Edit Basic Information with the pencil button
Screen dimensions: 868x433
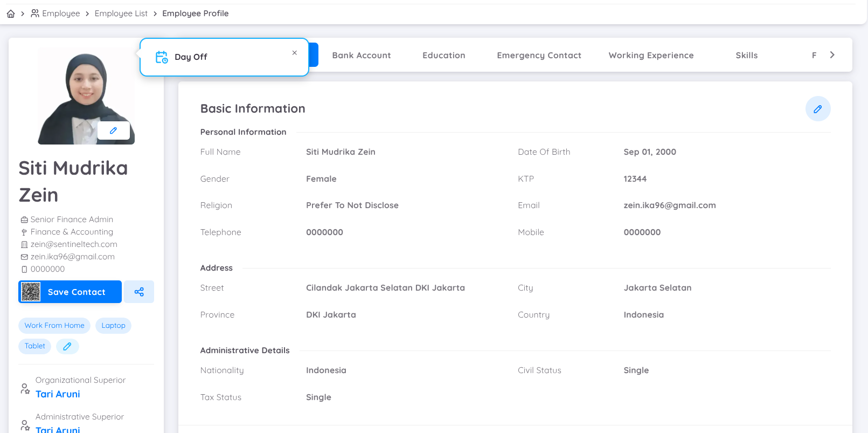[x=818, y=109]
